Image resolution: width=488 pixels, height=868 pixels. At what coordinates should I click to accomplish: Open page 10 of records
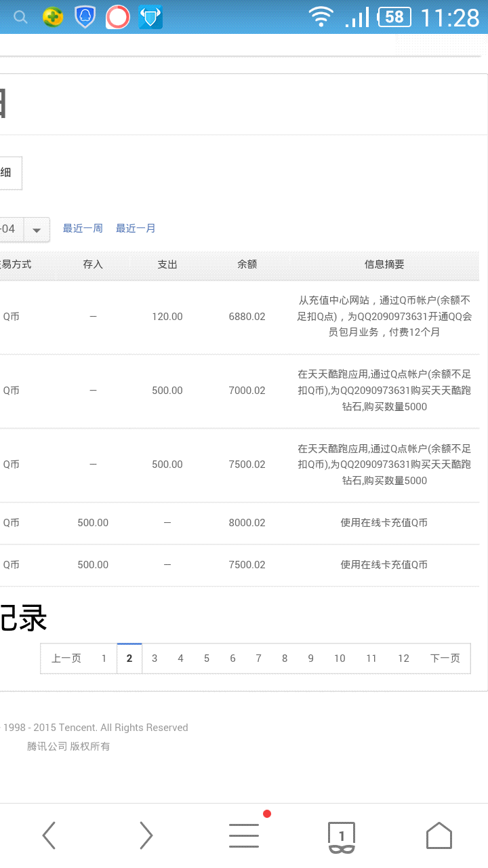340,658
